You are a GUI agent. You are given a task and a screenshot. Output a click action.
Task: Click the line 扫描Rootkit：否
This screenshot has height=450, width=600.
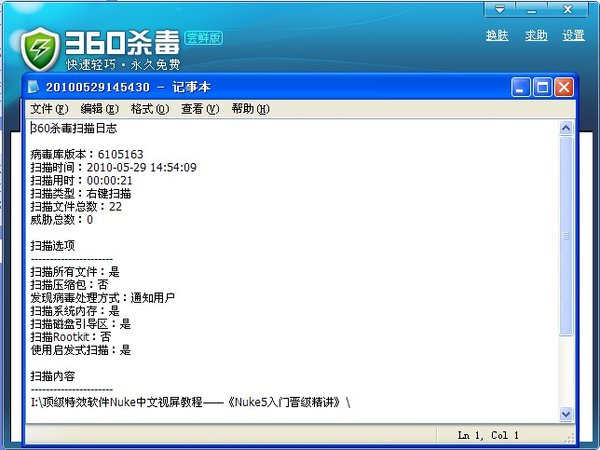pyautogui.click(x=71, y=337)
